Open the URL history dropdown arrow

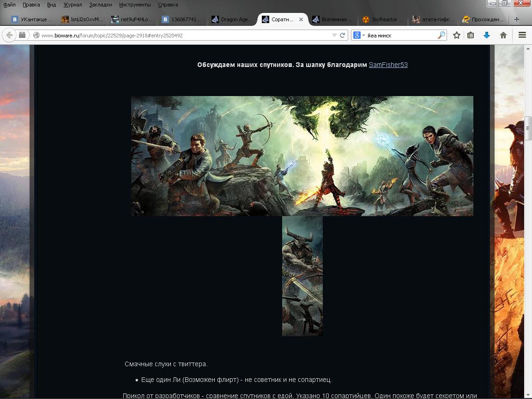pos(334,35)
